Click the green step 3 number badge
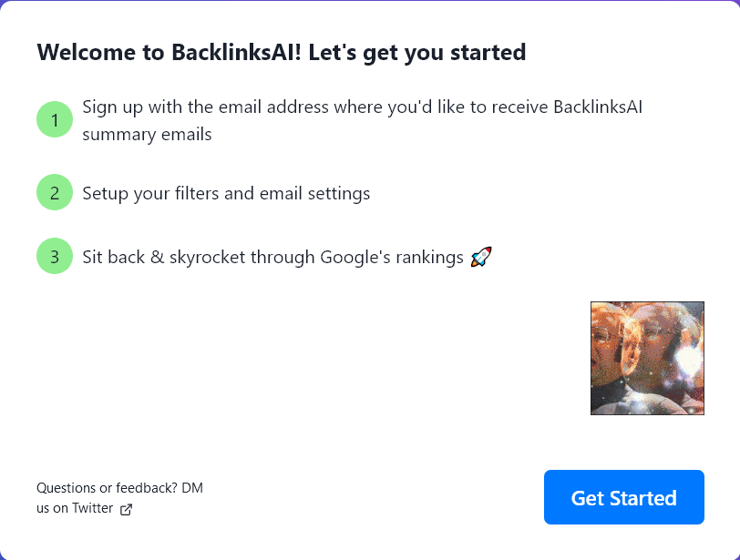The width and height of the screenshot is (740, 560). (x=55, y=257)
